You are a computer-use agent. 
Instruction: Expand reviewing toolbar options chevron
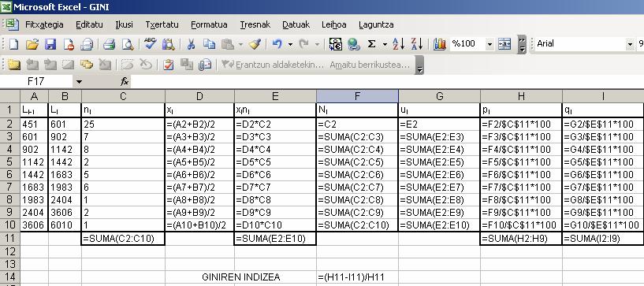click(x=419, y=65)
